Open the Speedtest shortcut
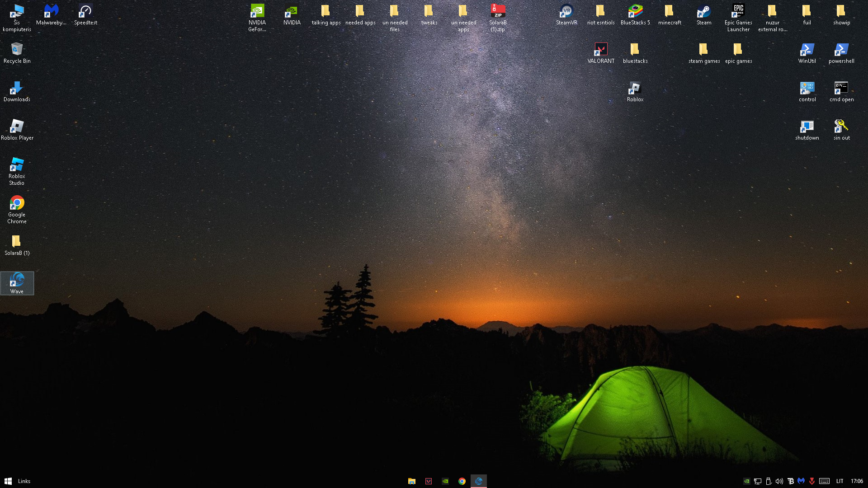The width and height of the screenshot is (868, 488). click(x=85, y=14)
